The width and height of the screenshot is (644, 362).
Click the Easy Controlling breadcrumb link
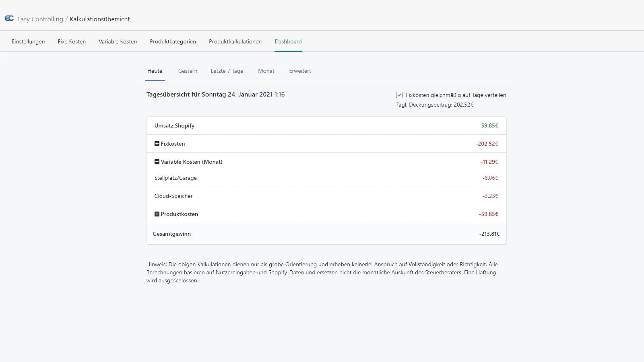[40, 19]
